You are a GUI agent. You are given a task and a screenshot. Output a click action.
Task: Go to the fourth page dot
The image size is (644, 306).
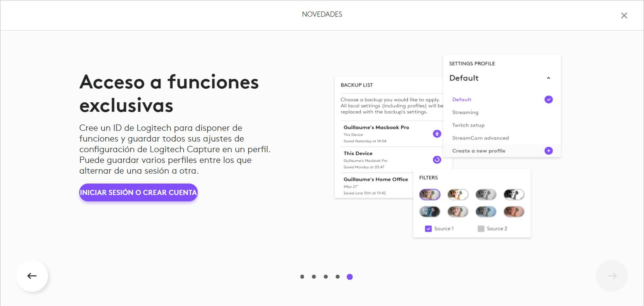coord(338,277)
